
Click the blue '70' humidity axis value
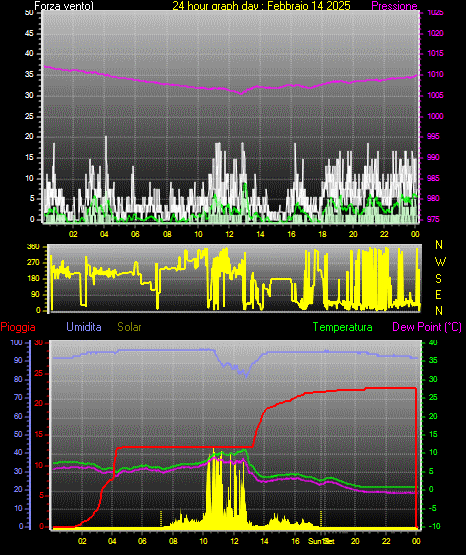click(x=18, y=397)
